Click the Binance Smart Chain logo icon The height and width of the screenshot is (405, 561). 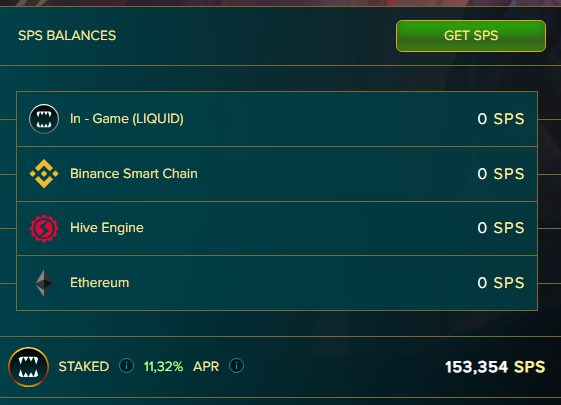pyautogui.click(x=44, y=174)
